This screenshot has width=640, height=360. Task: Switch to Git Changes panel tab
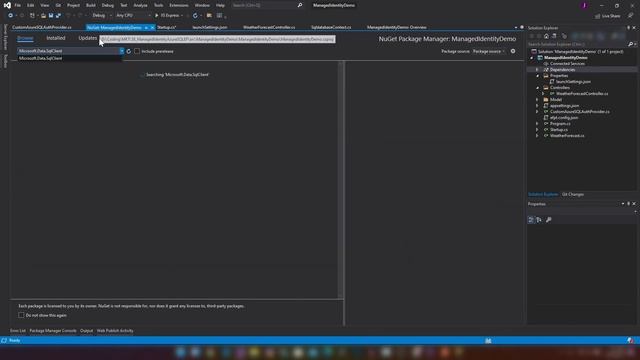tap(573, 194)
